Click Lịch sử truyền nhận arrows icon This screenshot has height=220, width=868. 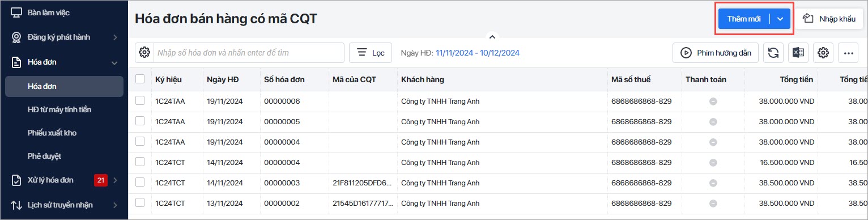tap(16, 205)
